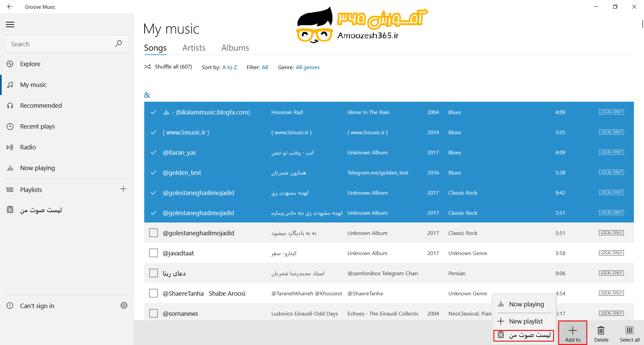Open the Filter All dropdown
This screenshot has height=345, width=644.
[x=265, y=67]
